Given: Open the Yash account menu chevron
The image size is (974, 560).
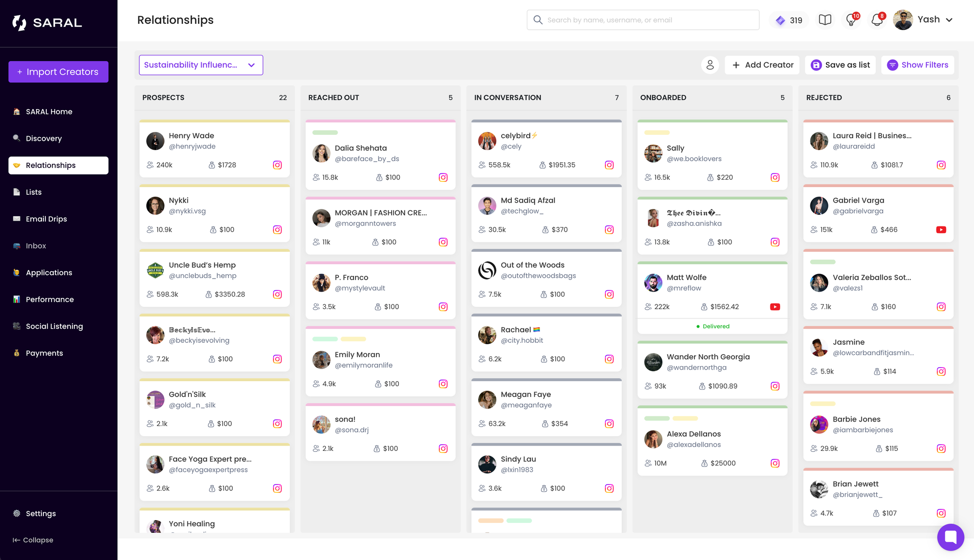Looking at the screenshot, I should pos(949,20).
